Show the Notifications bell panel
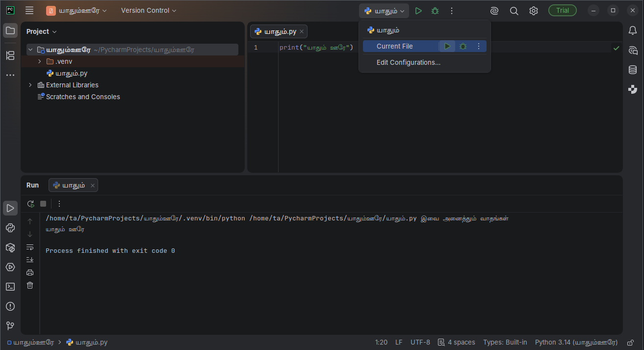The width and height of the screenshot is (644, 350). 633,30
